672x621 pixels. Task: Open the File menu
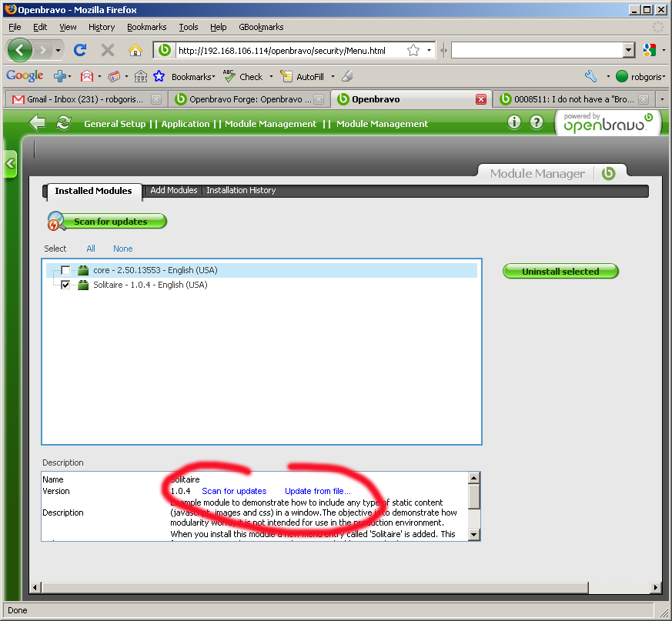tap(15, 27)
